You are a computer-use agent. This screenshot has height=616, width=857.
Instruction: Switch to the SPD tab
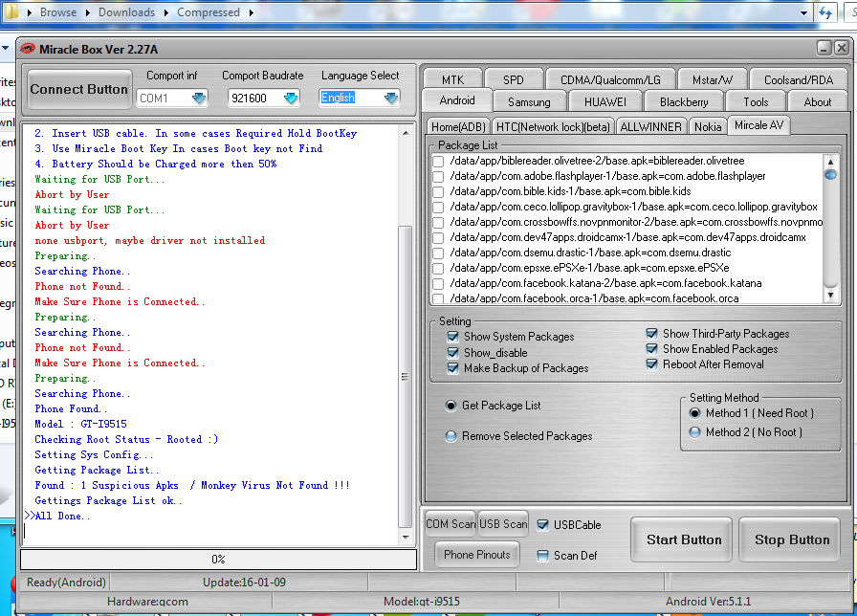tap(514, 79)
